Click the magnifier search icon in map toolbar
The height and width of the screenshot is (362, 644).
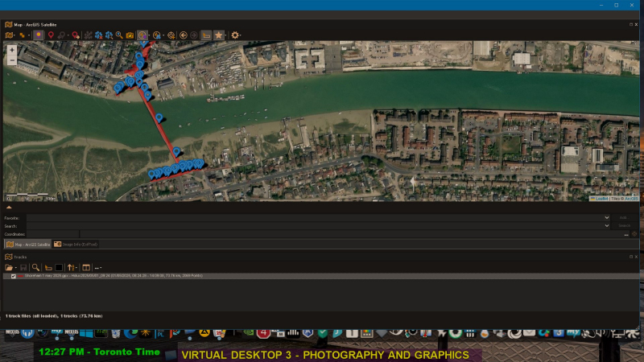click(x=118, y=35)
